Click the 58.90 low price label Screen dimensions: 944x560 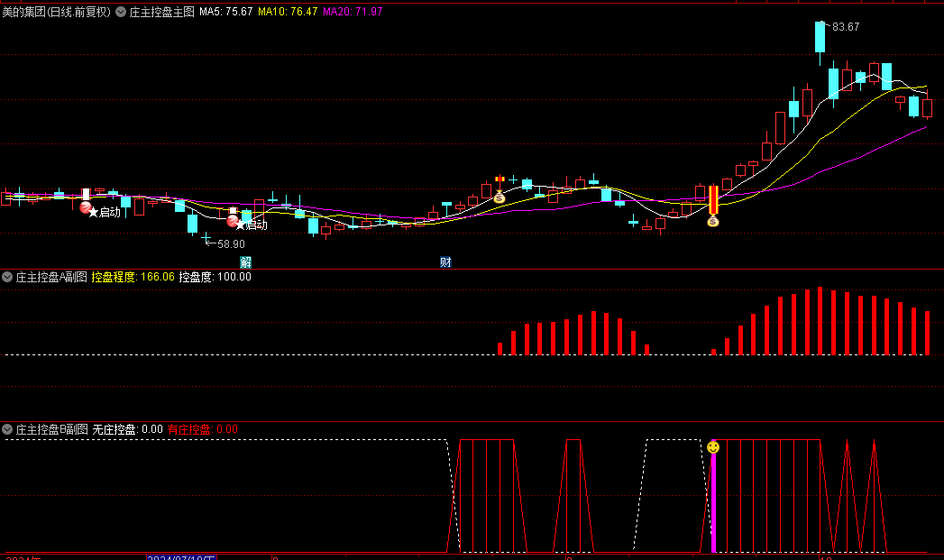(231, 243)
